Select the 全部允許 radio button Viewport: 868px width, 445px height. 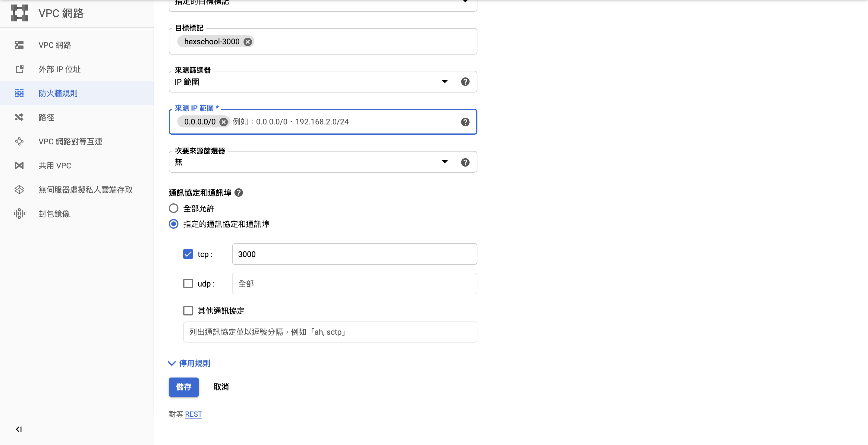click(x=174, y=208)
